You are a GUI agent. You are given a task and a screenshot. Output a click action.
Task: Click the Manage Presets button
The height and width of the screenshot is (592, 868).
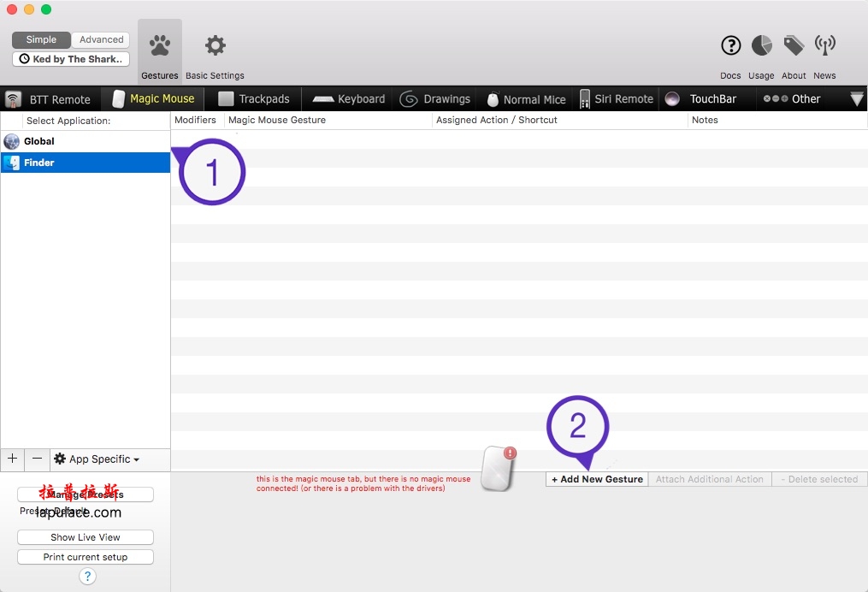[x=86, y=494]
